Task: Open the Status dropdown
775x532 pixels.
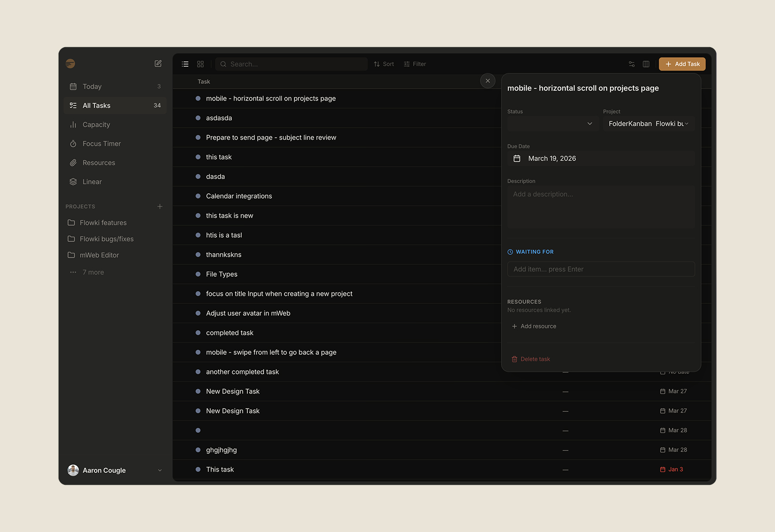Action: [x=552, y=124]
